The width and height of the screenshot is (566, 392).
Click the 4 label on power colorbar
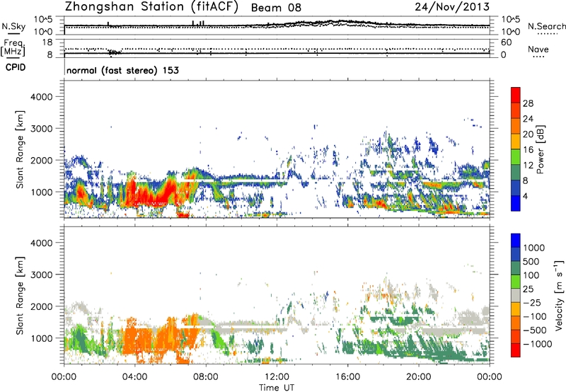tap(526, 196)
